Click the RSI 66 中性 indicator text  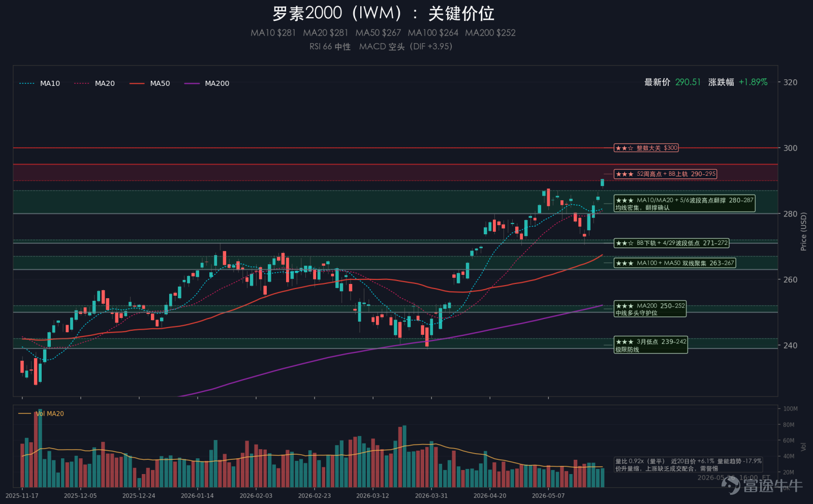(330, 47)
